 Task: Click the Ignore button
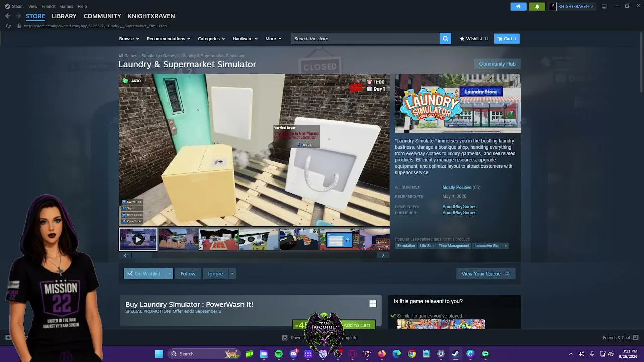(x=215, y=274)
